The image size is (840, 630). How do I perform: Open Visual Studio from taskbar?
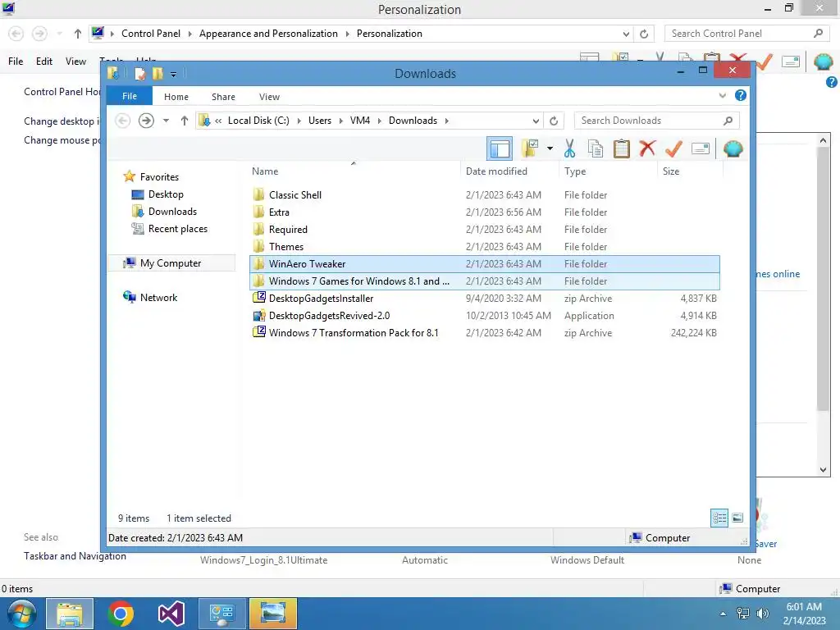pyautogui.click(x=171, y=614)
